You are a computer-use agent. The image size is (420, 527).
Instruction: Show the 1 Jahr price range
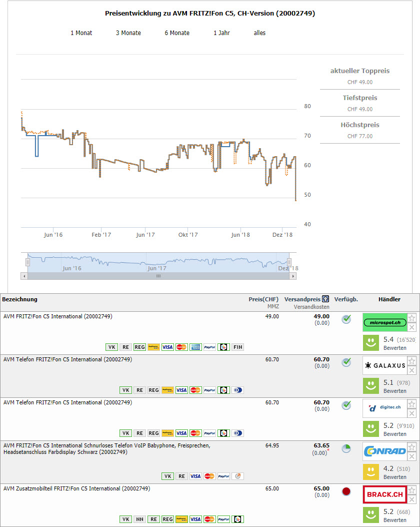pos(221,33)
